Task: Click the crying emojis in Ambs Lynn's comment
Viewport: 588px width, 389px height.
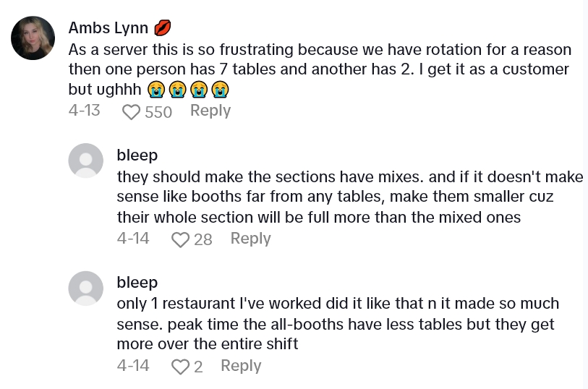Action: (188, 90)
